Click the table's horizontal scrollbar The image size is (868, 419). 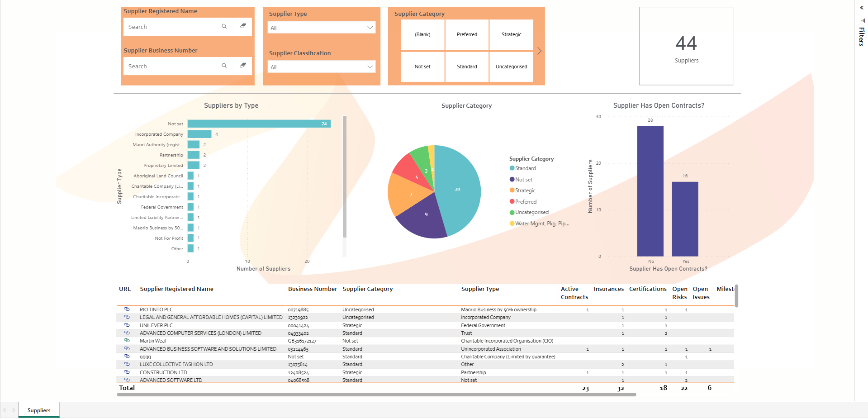point(376,395)
